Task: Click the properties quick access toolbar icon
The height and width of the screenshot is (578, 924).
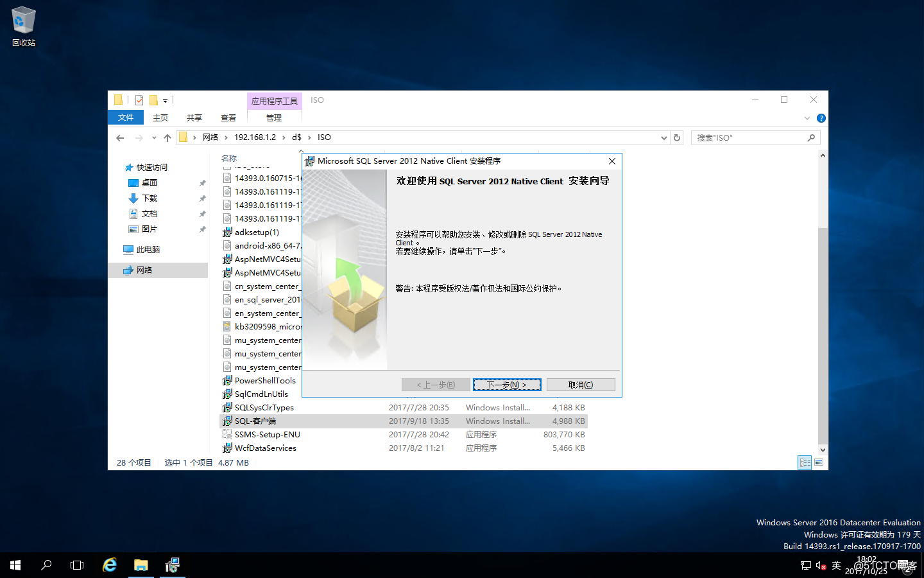Action: click(139, 100)
